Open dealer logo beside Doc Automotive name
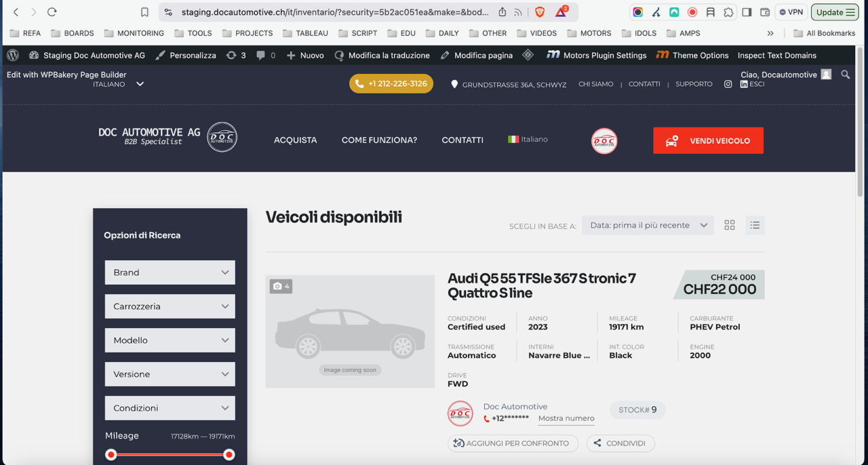The width and height of the screenshot is (868, 465). tap(460, 413)
